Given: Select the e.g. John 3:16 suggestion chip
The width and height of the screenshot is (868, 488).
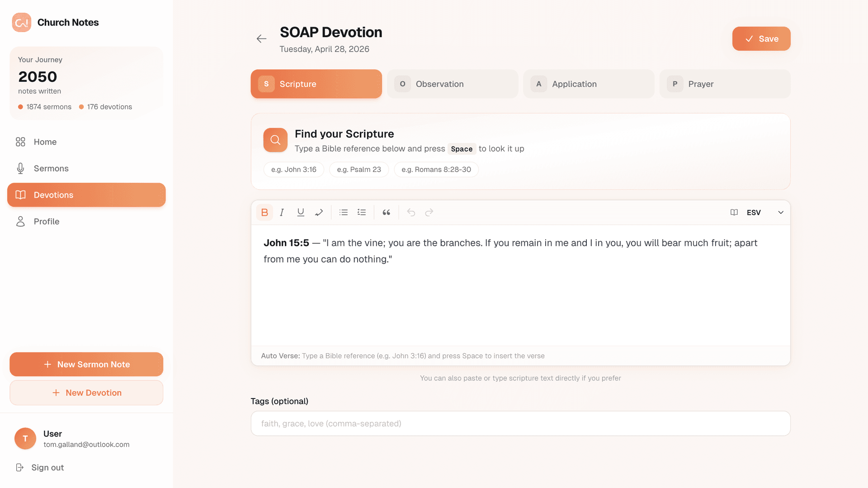Looking at the screenshot, I should pyautogui.click(x=293, y=169).
